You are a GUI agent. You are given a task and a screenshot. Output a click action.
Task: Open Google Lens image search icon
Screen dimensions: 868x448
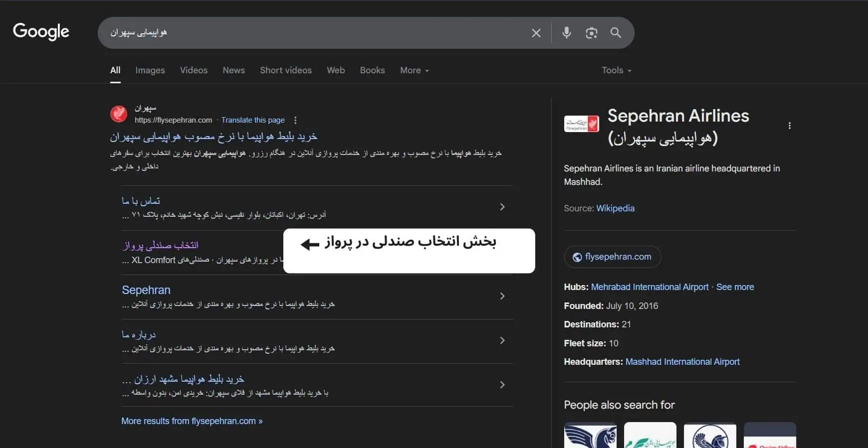(x=591, y=33)
